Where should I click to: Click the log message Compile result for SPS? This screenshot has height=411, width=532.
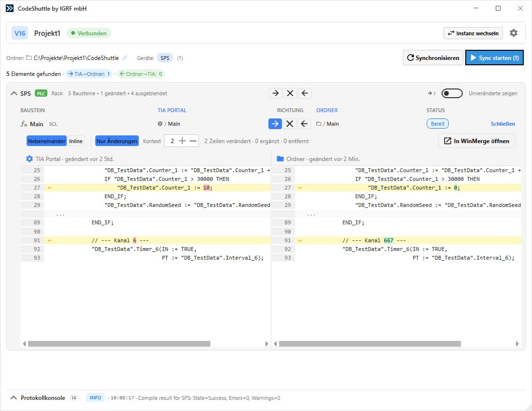click(x=209, y=398)
